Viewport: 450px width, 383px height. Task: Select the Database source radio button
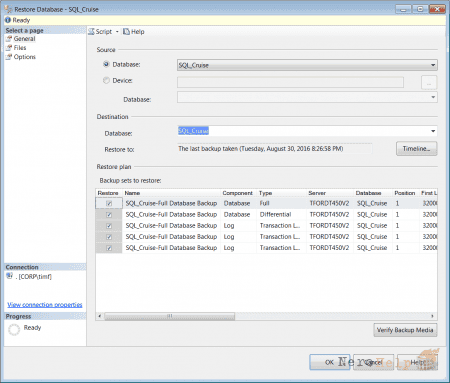tap(106, 64)
